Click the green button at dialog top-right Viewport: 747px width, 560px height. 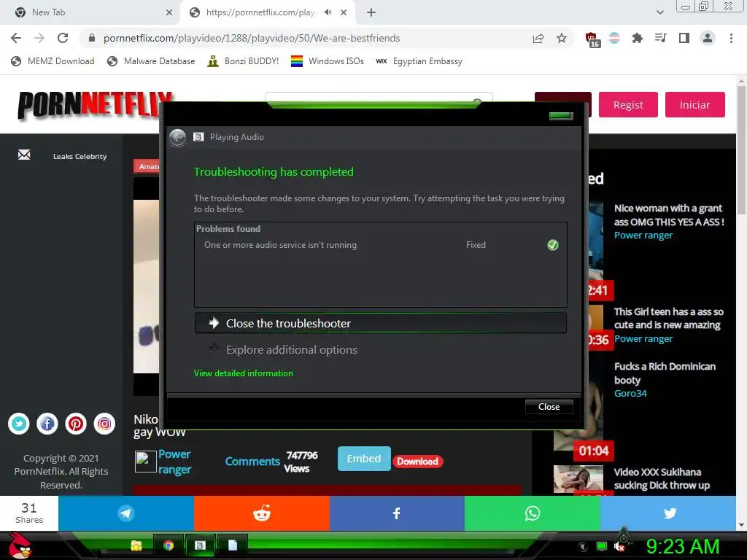pos(560,116)
